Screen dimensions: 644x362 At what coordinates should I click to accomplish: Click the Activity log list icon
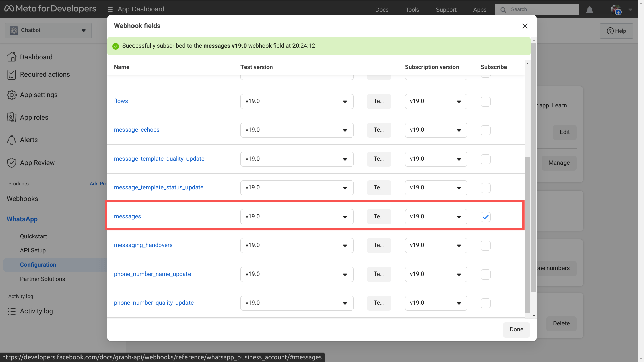[12, 311]
